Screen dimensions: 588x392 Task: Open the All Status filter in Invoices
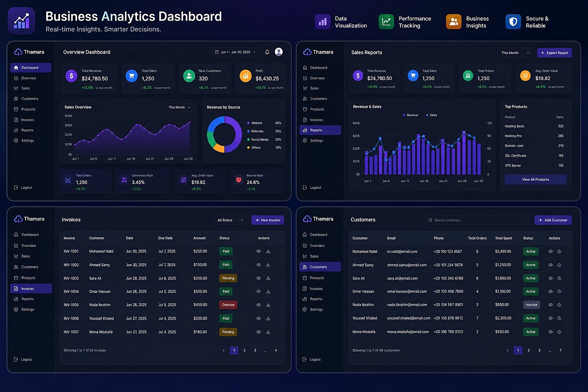coord(230,220)
